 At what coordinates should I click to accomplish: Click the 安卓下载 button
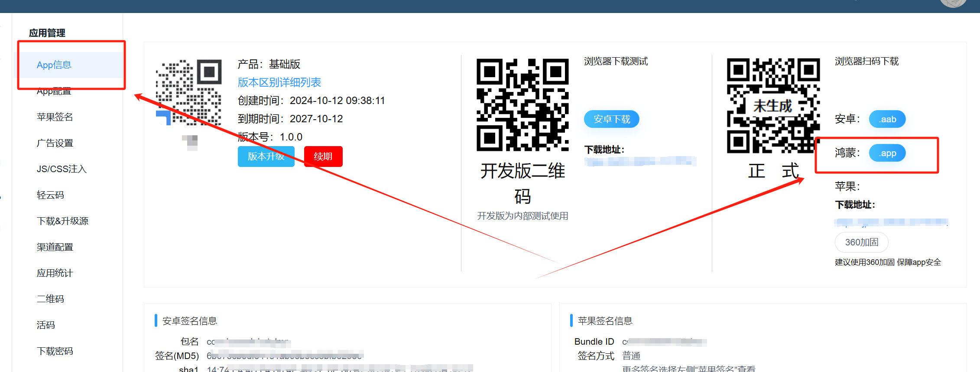pyautogui.click(x=611, y=119)
